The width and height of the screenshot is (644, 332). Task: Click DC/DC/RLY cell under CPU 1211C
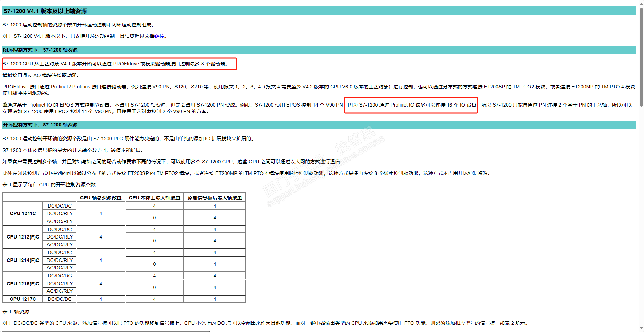[x=60, y=213]
